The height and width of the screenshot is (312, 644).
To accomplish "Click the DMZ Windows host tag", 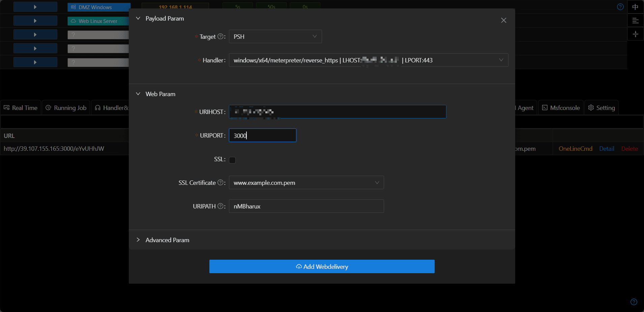I will pyautogui.click(x=98, y=7).
